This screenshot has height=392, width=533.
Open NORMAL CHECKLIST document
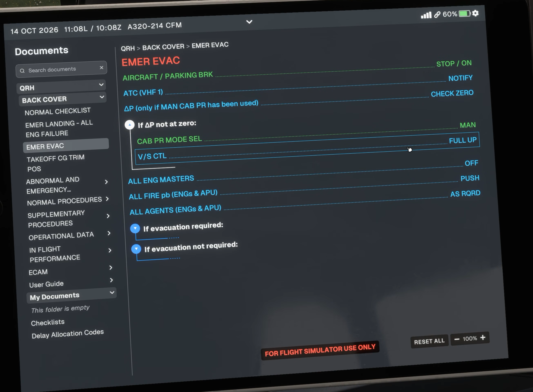58,111
